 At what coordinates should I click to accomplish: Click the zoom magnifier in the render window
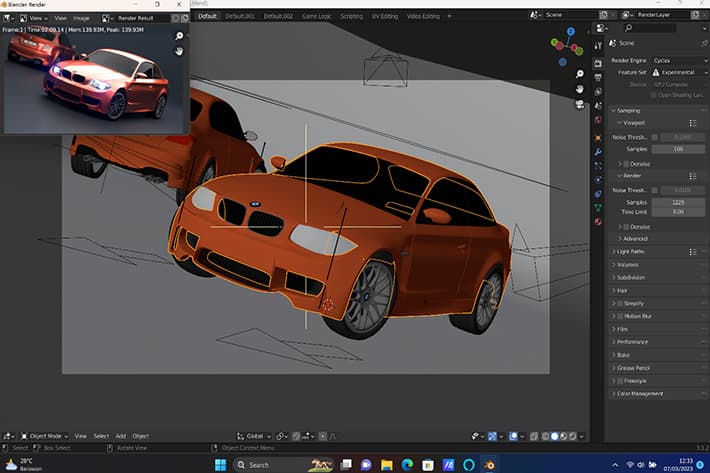click(x=179, y=36)
